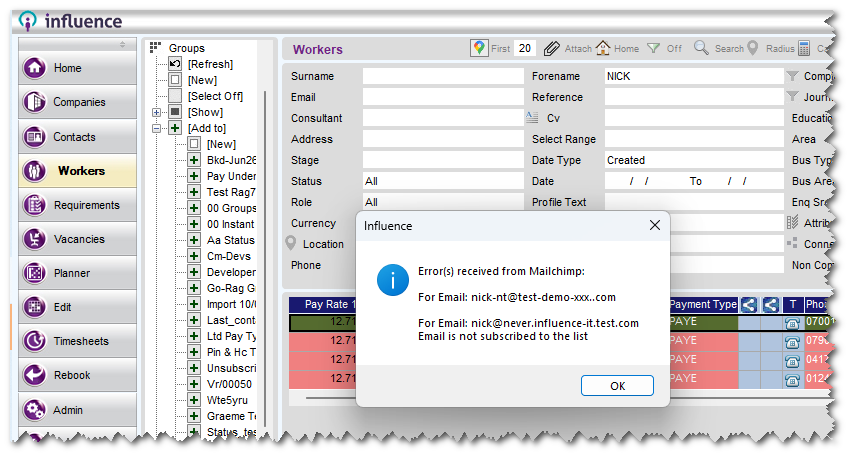Click the Consultant field
Image resolution: width=853 pixels, height=459 pixels.
pos(443,118)
